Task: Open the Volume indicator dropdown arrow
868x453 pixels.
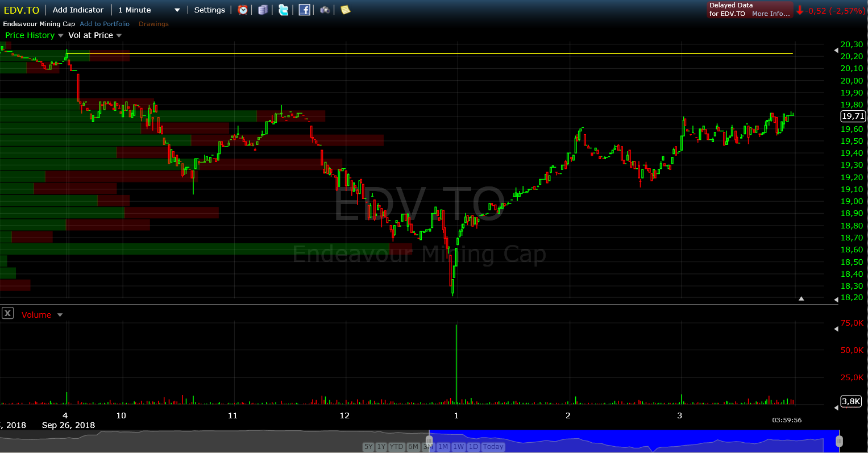Action: [60, 315]
